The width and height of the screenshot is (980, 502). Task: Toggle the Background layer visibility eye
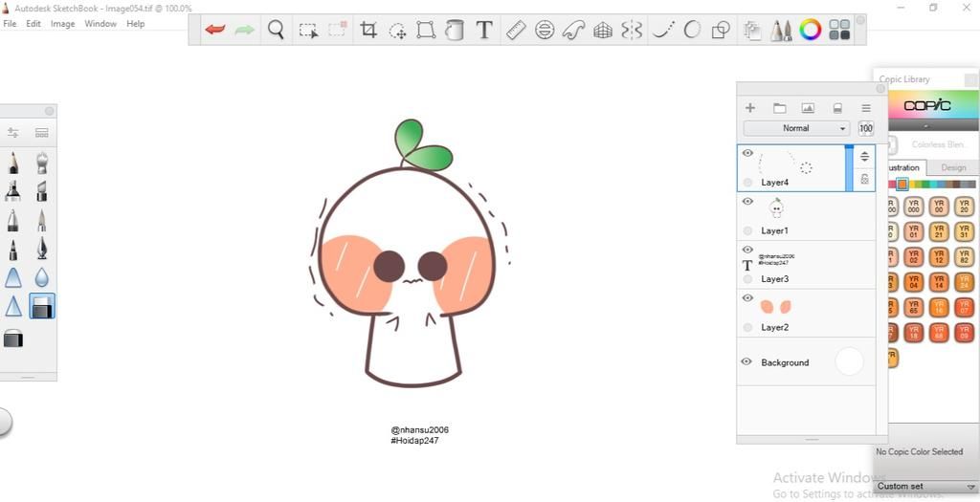click(746, 362)
